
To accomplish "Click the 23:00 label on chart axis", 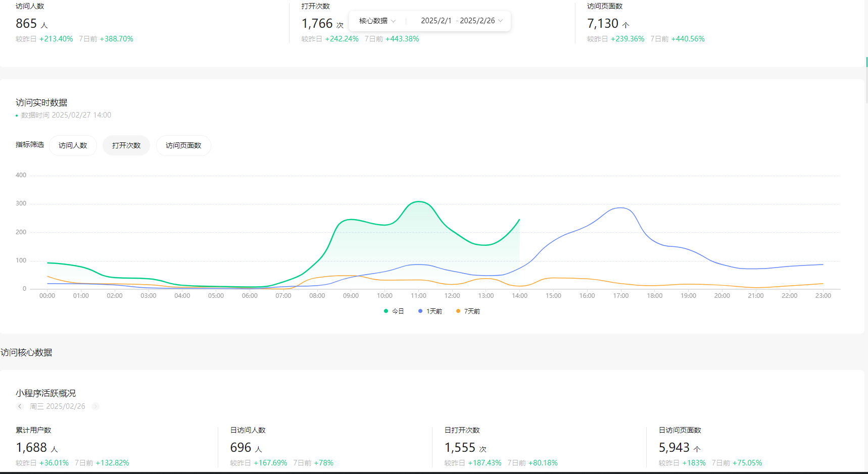I will [x=823, y=296].
